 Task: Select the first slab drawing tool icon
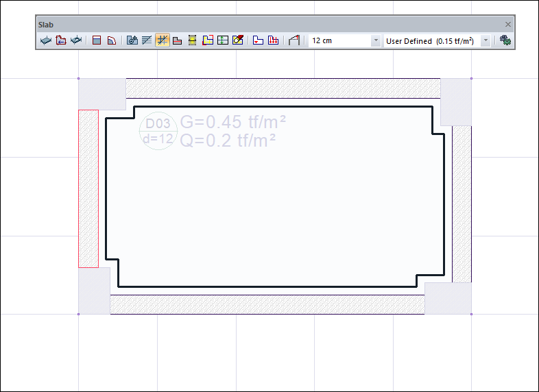[46, 40]
